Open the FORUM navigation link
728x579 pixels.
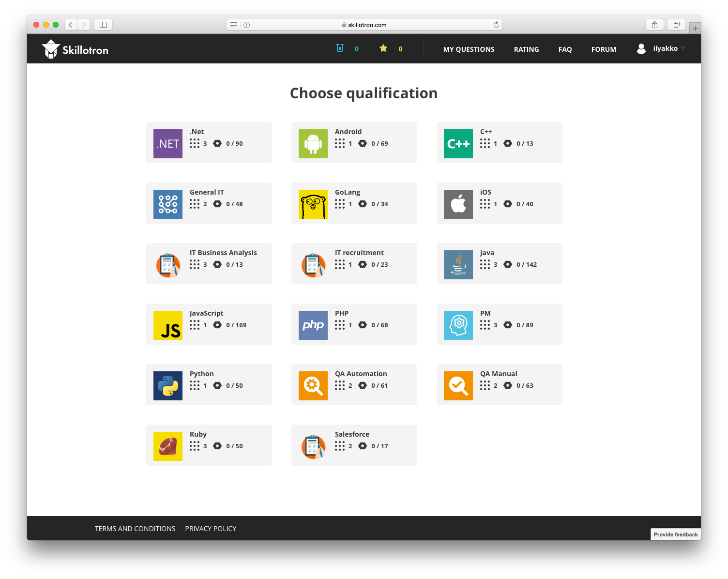(x=604, y=49)
